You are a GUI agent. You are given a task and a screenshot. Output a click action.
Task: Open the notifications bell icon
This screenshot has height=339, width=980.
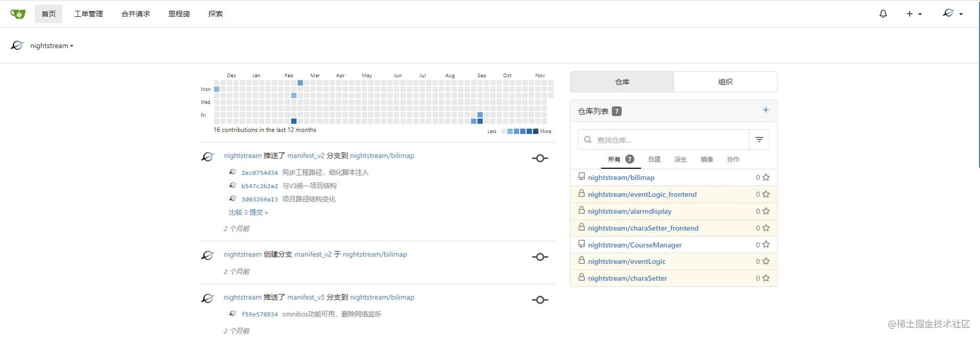[x=883, y=14]
